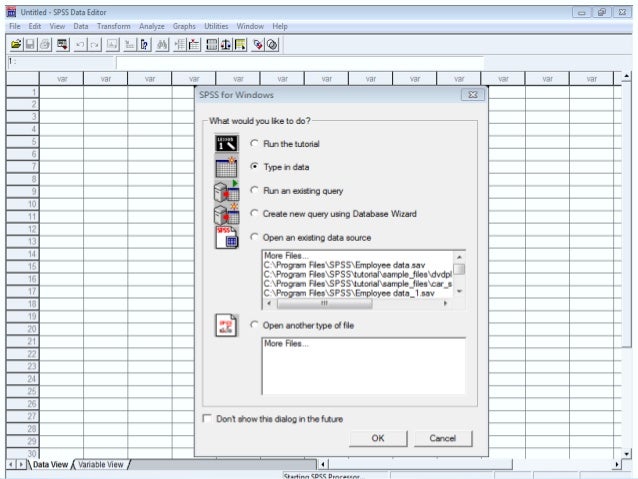Image resolution: width=638 pixels, height=479 pixels.
Task: Click the data grid horizontal scroll right arrow
Action: click(x=617, y=464)
